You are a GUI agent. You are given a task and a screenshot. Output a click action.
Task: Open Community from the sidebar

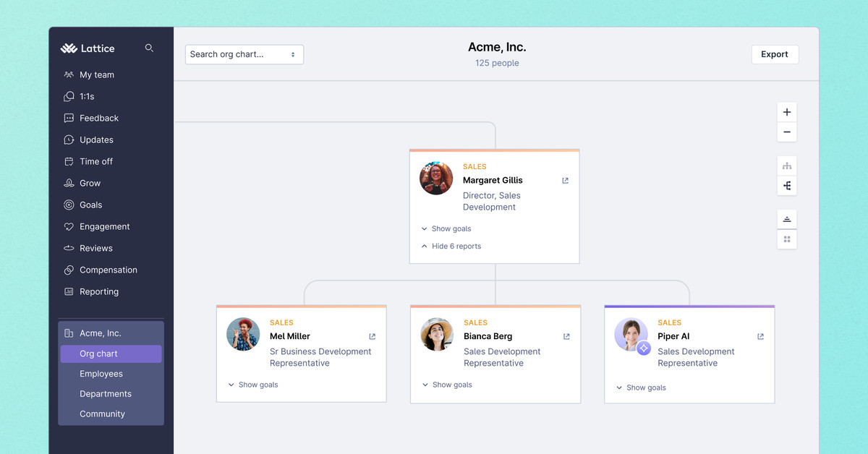pyautogui.click(x=102, y=414)
